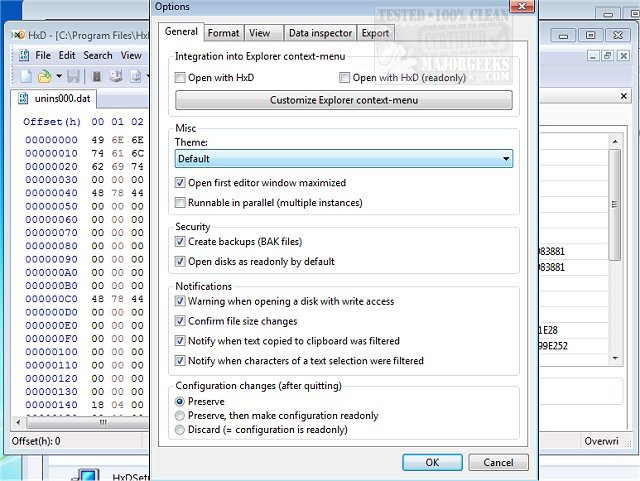Switch to the Format tab
Screen dimensions: 640x481
coord(223,33)
